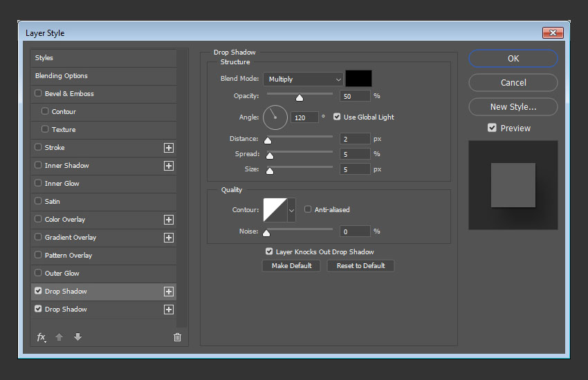
Task: Click the Spread slider handle
Action: tap(270, 155)
